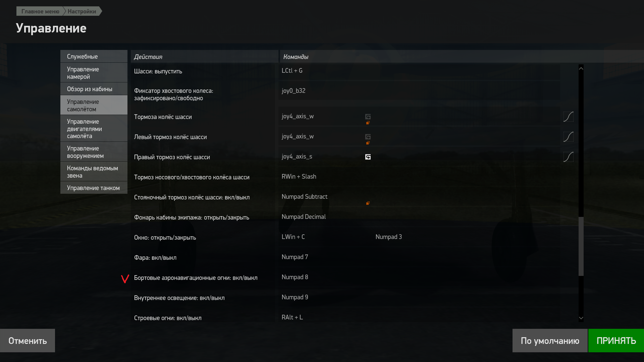The width and height of the screenshot is (644, 362).
Task: Open response curve for Тормоза колёс шасси
Action: click(568, 117)
